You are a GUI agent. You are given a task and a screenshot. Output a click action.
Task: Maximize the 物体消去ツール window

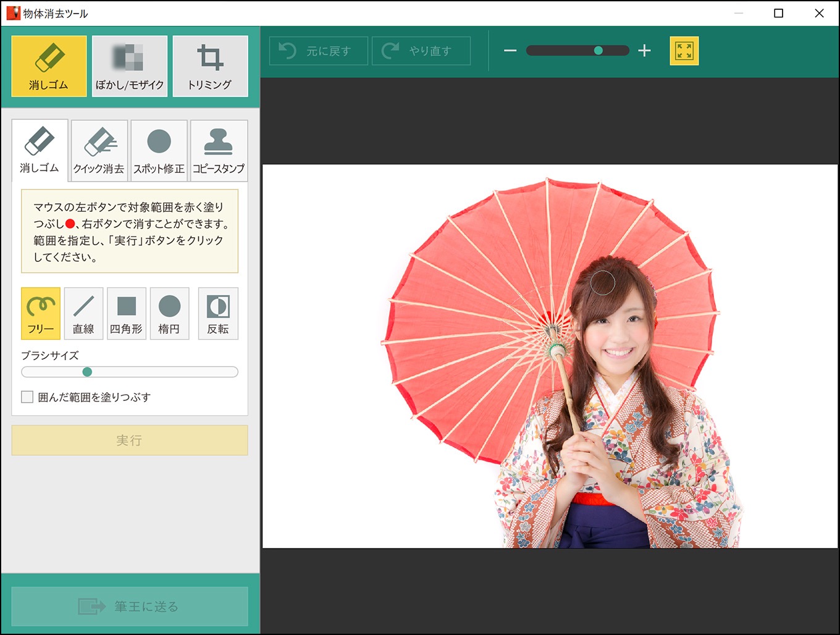[x=779, y=13]
